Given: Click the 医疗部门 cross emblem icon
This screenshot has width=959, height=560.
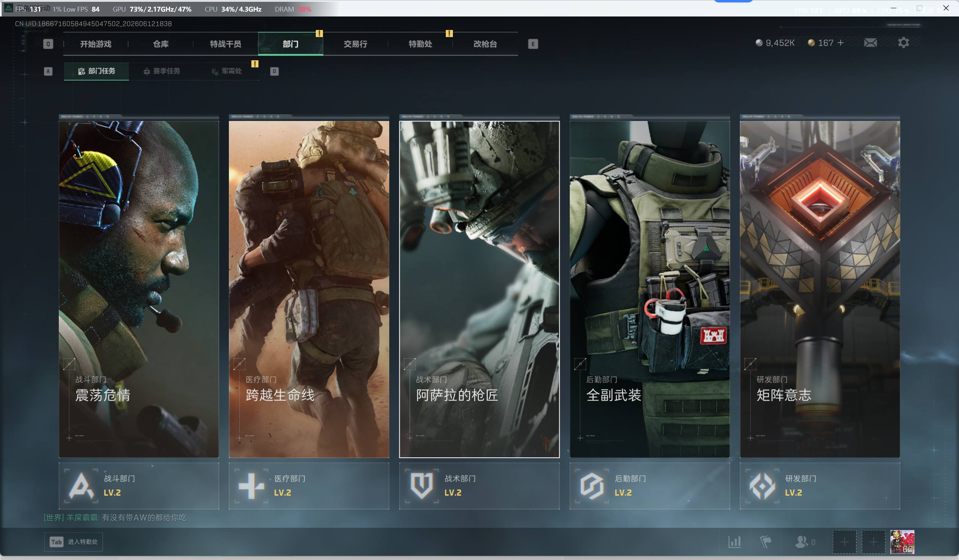Looking at the screenshot, I should [x=251, y=486].
